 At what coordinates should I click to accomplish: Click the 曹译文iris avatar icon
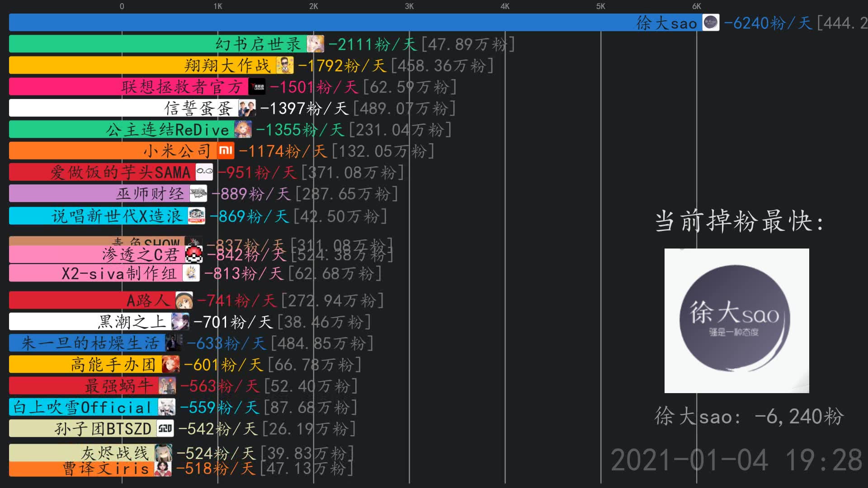tap(163, 468)
